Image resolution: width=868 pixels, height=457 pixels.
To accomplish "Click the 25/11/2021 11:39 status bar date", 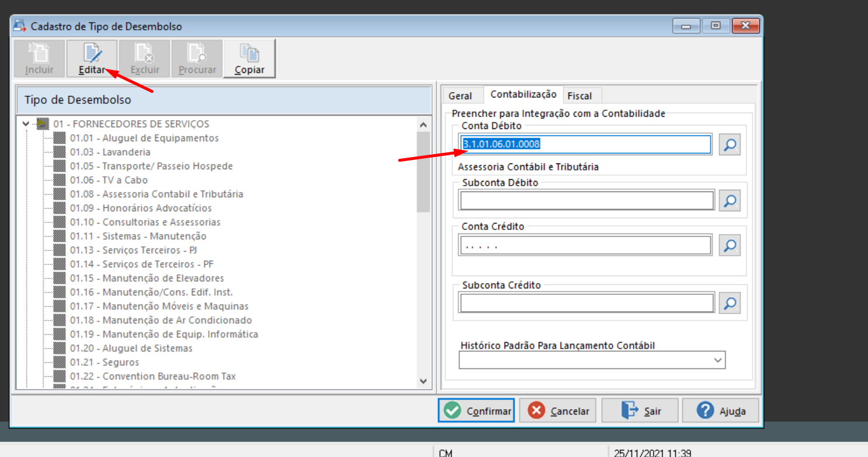I will point(653,452).
